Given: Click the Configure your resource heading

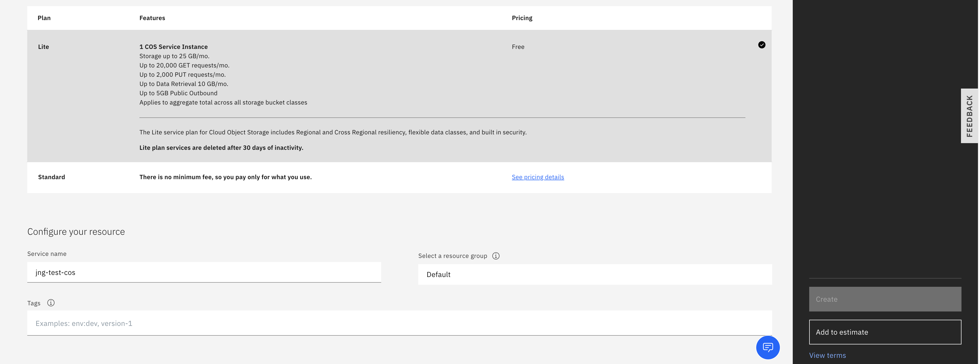Looking at the screenshot, I should [x=76, y=231].
